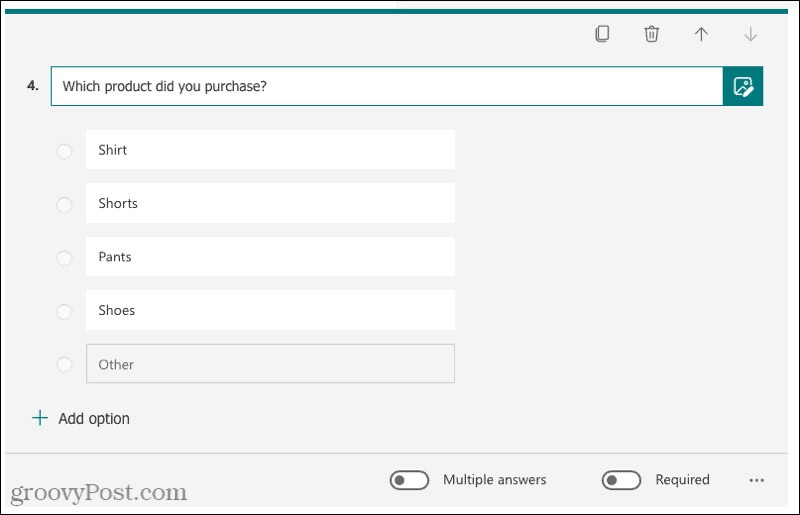Select the Shorts radio button
This screenshot has height=515, width=800.
[x=64, y=204]
